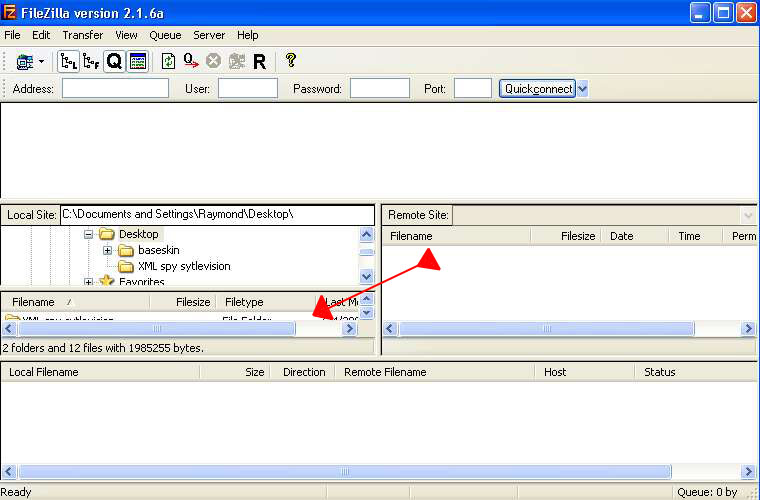This screenshot has height=500, width=760.
Task: Click the green Refresh icon
Action: (x=168, y=62)
